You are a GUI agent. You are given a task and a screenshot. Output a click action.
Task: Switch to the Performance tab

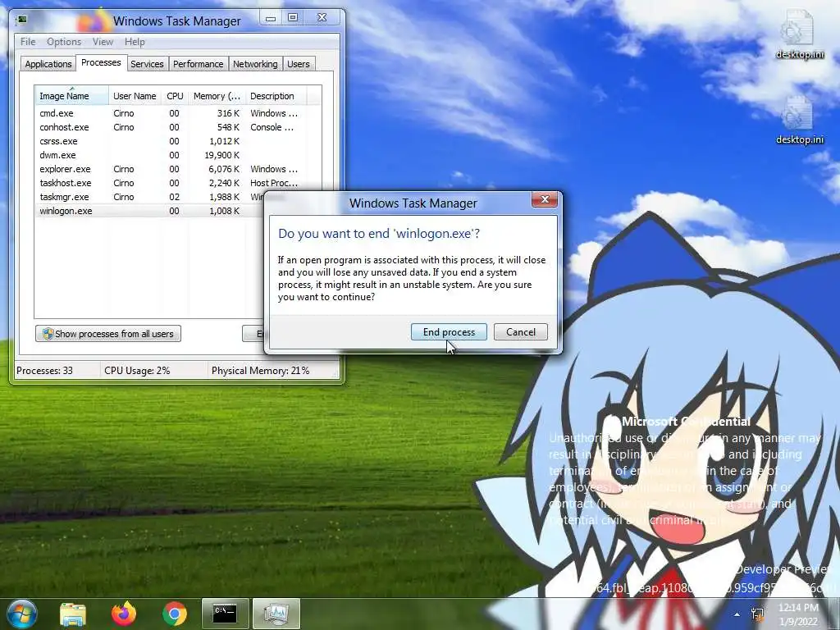tap(199, 64)
